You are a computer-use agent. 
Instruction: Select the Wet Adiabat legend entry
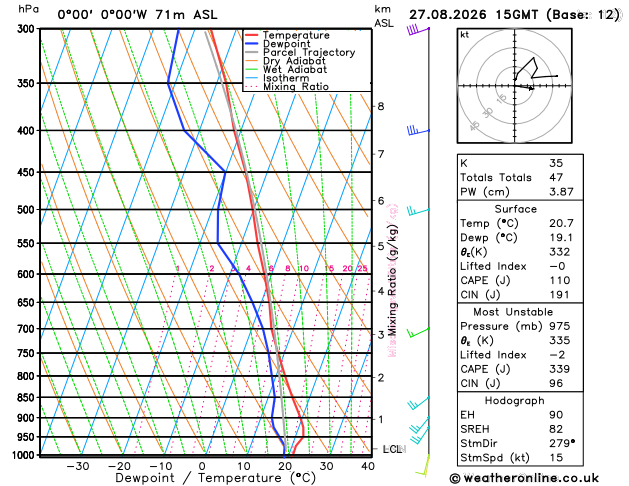click(286, 69)
